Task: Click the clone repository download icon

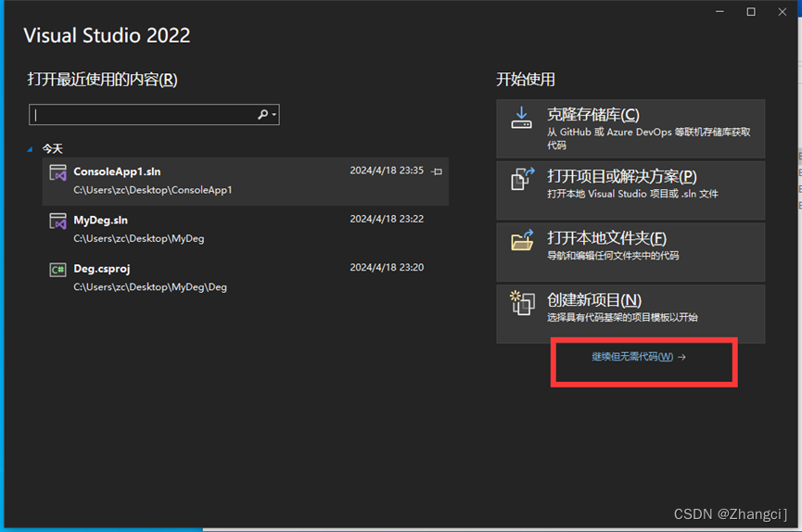Action: [521, 118]
